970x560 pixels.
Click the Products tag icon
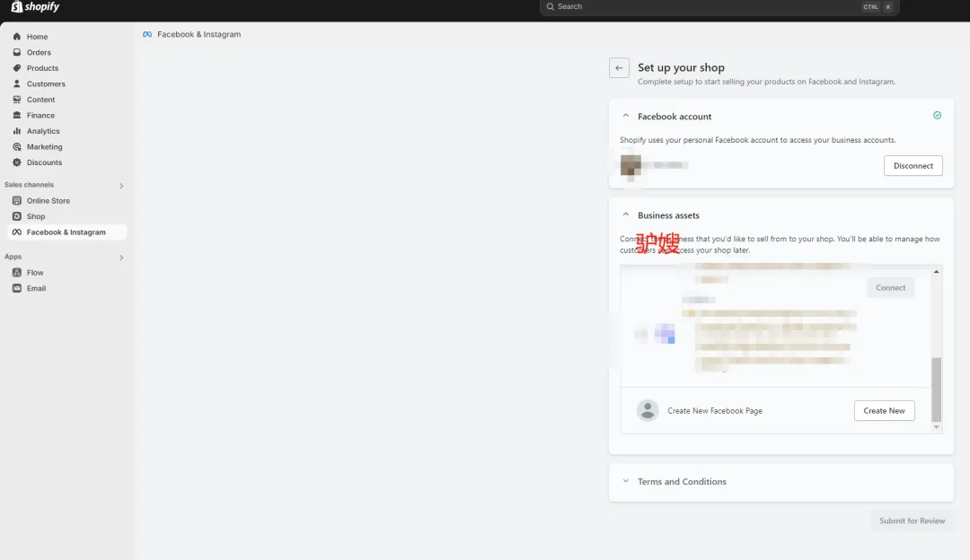17,68
